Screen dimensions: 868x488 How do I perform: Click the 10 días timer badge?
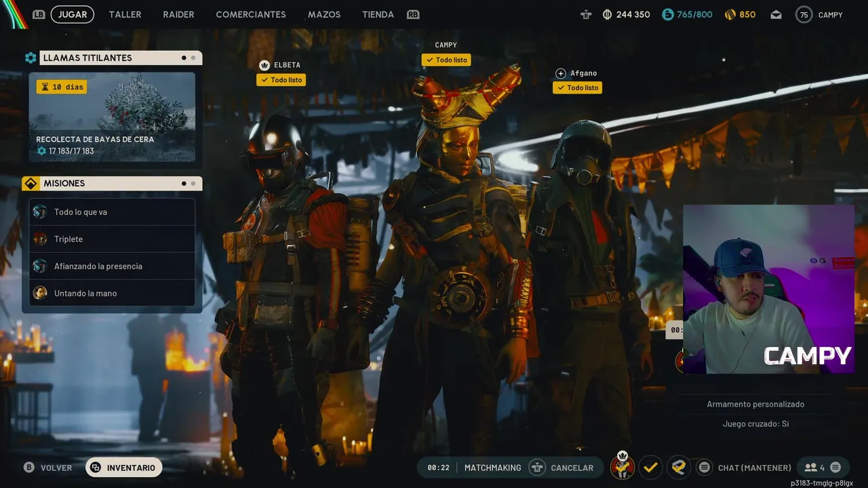62,87
